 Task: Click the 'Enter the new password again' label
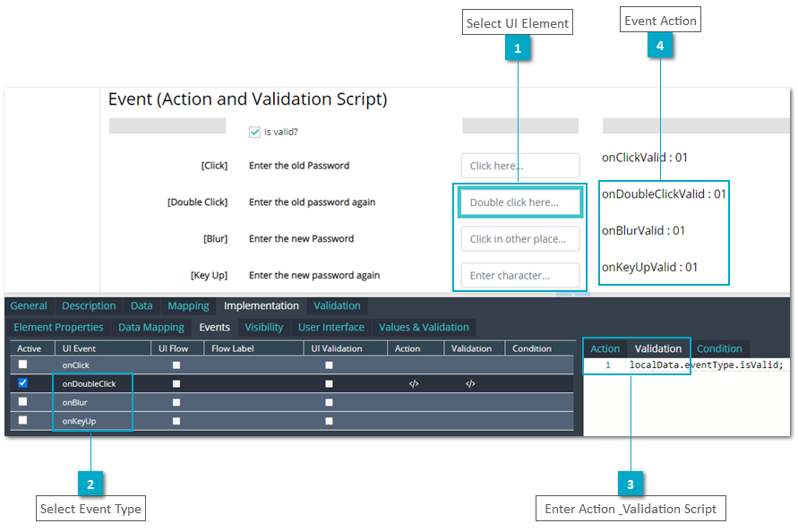(x=314, y=276)
